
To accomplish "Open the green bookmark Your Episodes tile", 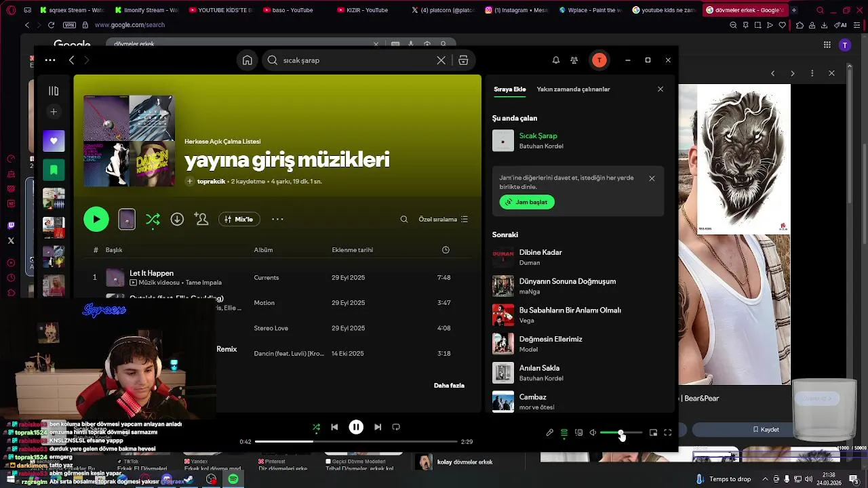I will (54, 169).
